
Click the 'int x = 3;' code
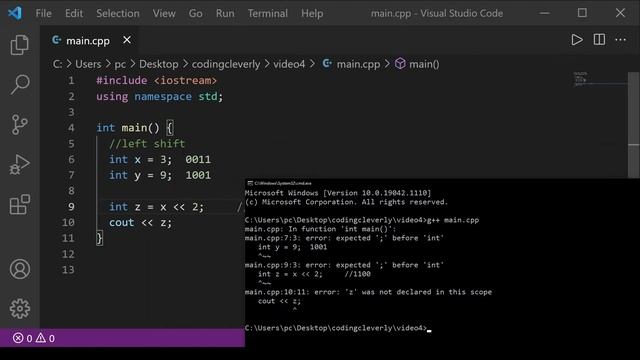pos(140,159)
